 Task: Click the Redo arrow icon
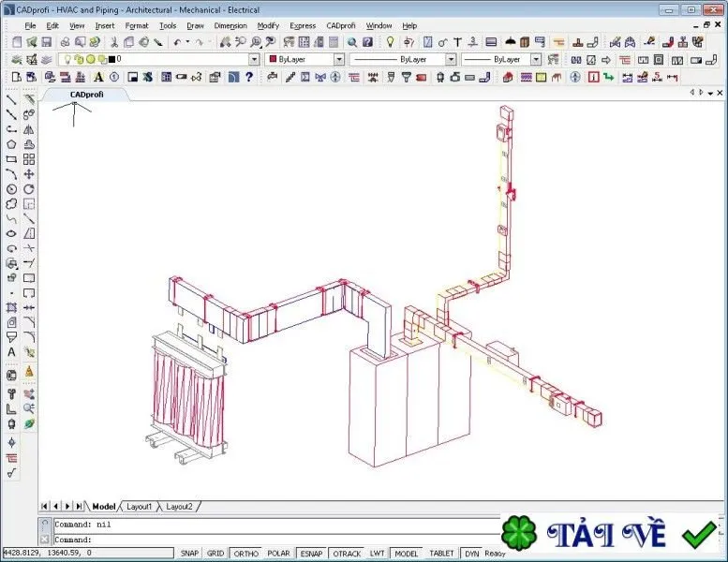(200, 42)
